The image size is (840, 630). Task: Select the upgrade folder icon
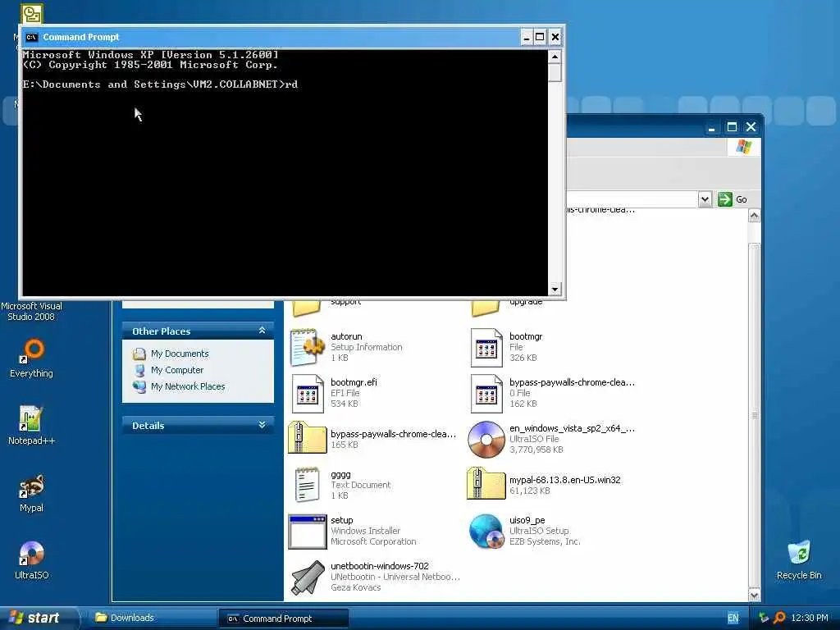[x=486, y=308]
